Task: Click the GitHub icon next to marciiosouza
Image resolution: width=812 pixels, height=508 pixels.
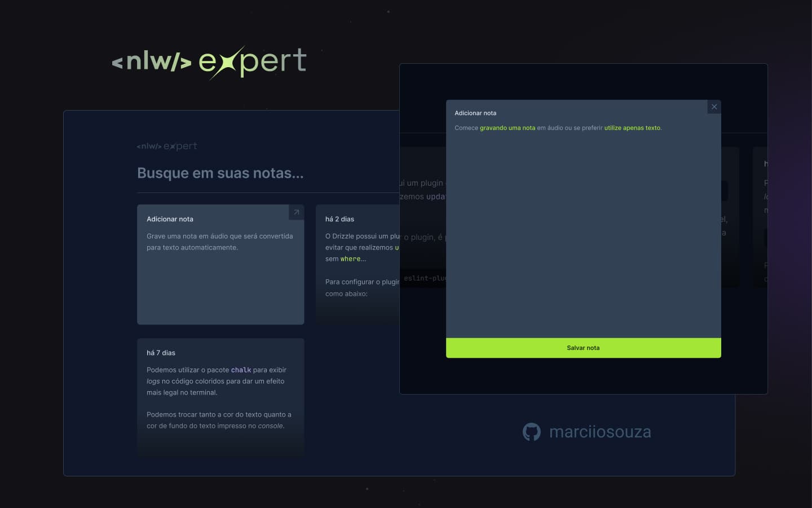Action: tap(531, 431)
